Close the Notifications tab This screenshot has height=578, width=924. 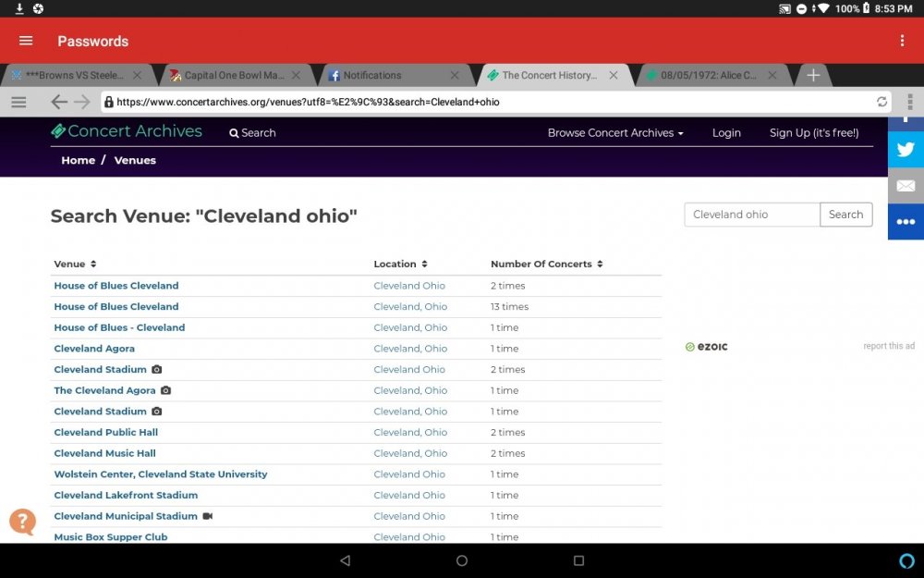(455, 76)
